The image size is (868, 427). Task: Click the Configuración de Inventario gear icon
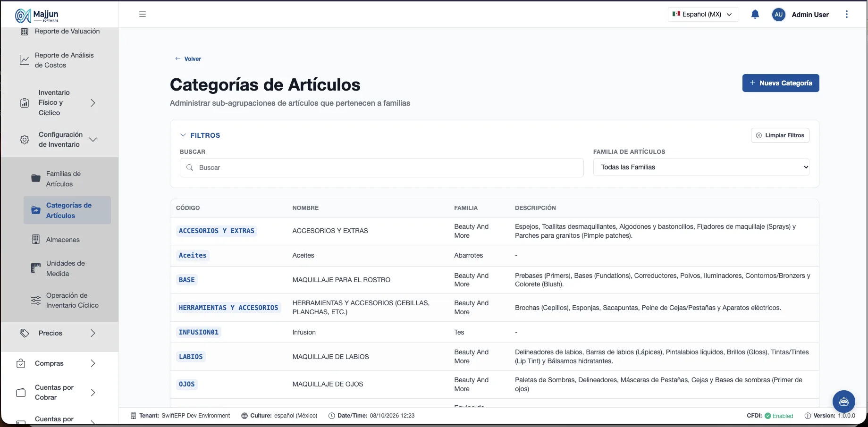click(x=25, y=140)
